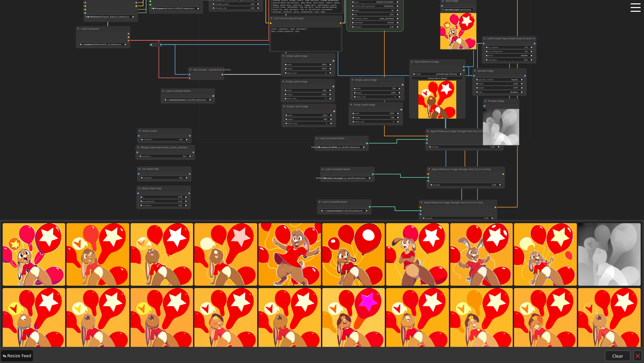
Task: Click choose file to upload button
Action: (437, 78)
